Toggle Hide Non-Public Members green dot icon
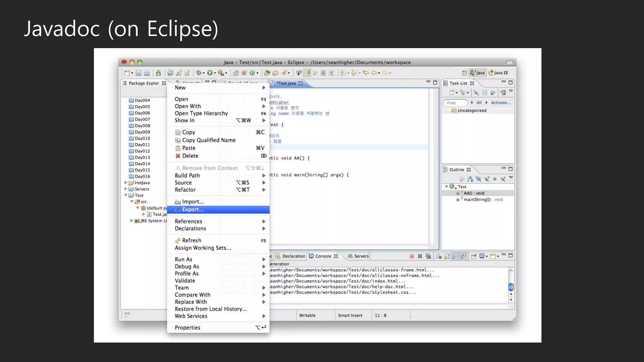The image size is (644, 362). pyautogui.click(x=495, y=179)
